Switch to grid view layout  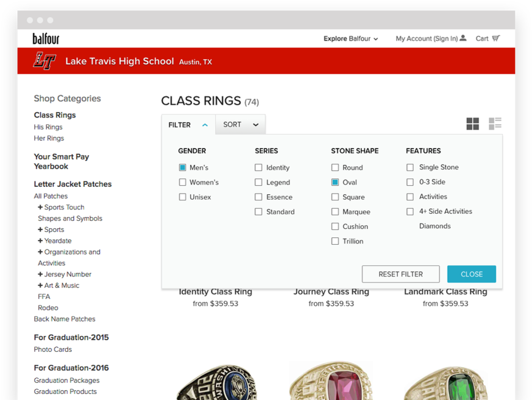tap(473, 124)
